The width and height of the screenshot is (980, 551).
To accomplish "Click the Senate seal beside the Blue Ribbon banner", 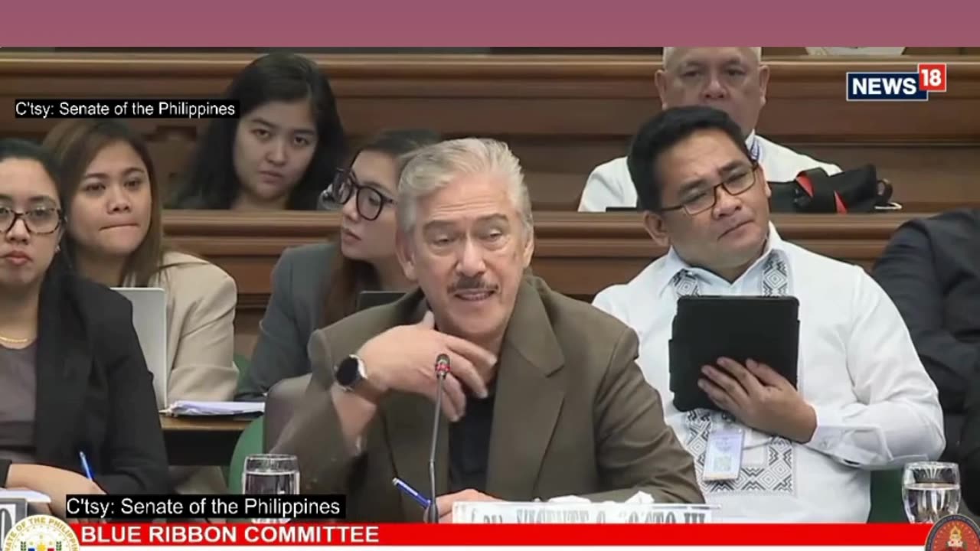I will pyautogui.click(x=40, y=534).
